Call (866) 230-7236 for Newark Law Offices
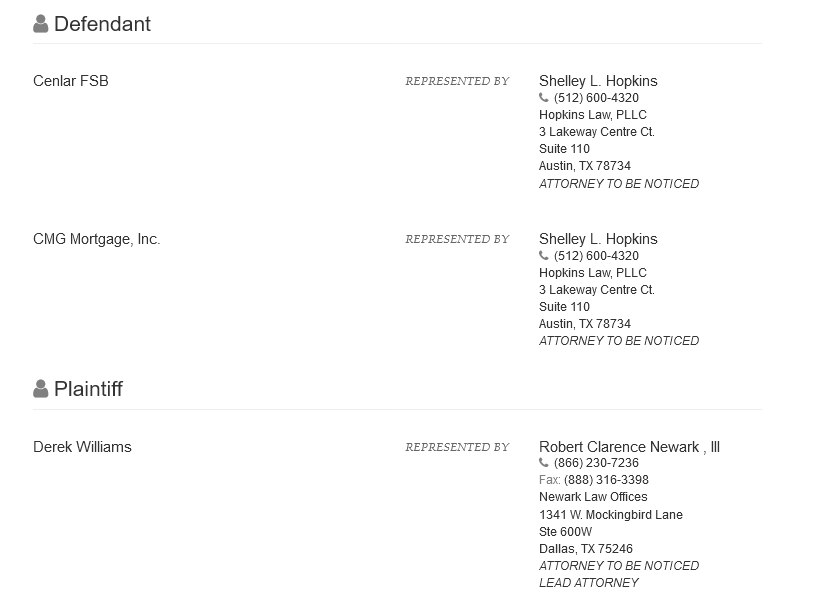This screenshot has height=613, width=822. click(596, 463)
